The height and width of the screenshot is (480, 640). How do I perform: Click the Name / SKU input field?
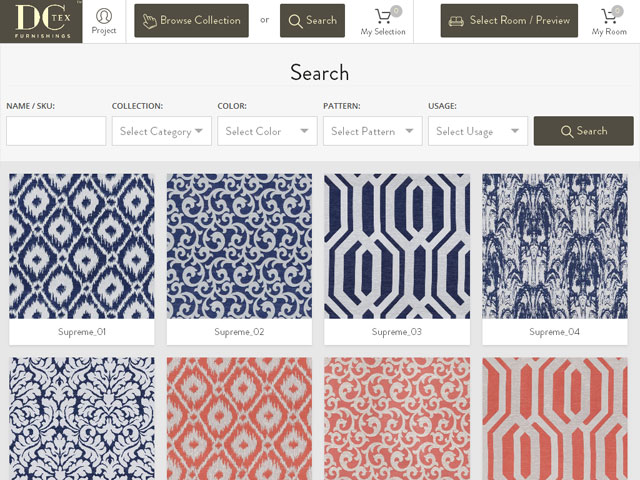click(x=56, y=131)
